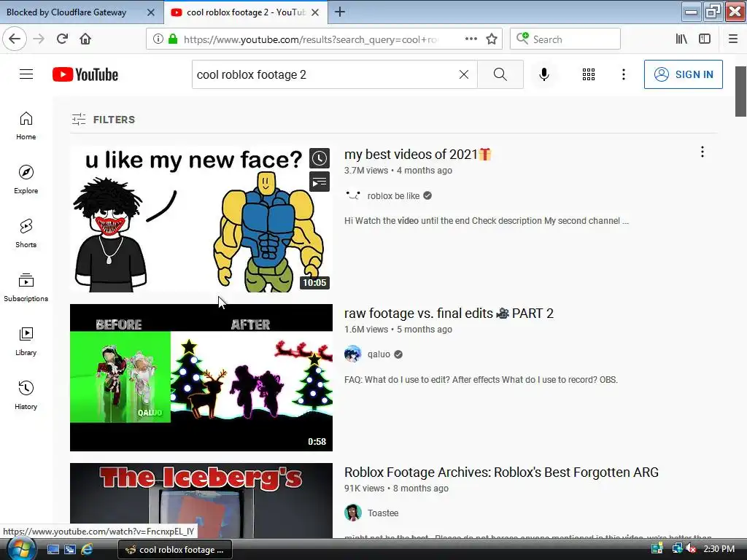
Task: Select 'cool roblox footage' taskbar button
Action: click(175, 550)
